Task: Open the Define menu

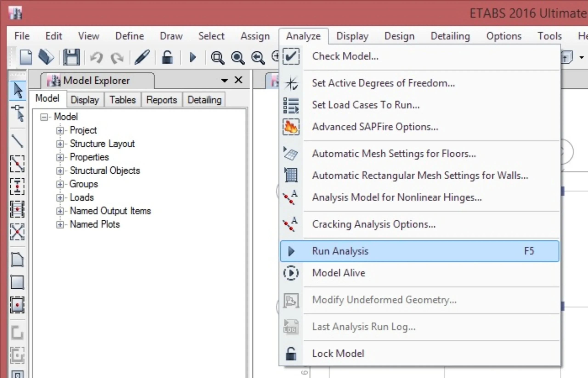Action: pos(130,36)
